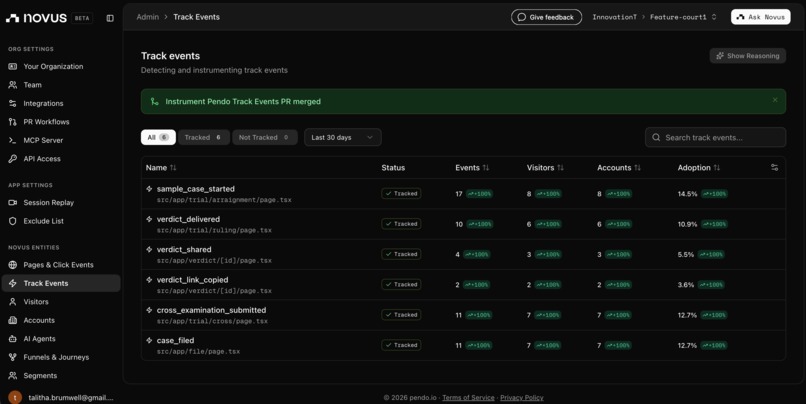
Task: Click the Novus logo
Action: 36,18
